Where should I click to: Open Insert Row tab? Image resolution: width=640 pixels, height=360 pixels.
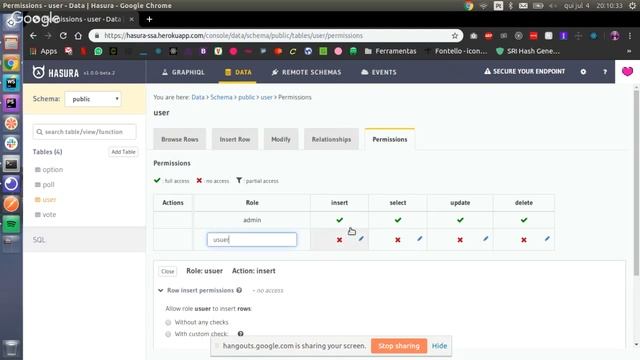[x=235, y=139]
